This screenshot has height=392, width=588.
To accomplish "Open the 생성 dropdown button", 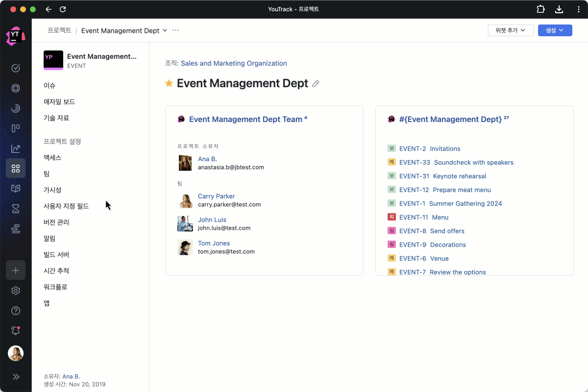I will (555, 30).
